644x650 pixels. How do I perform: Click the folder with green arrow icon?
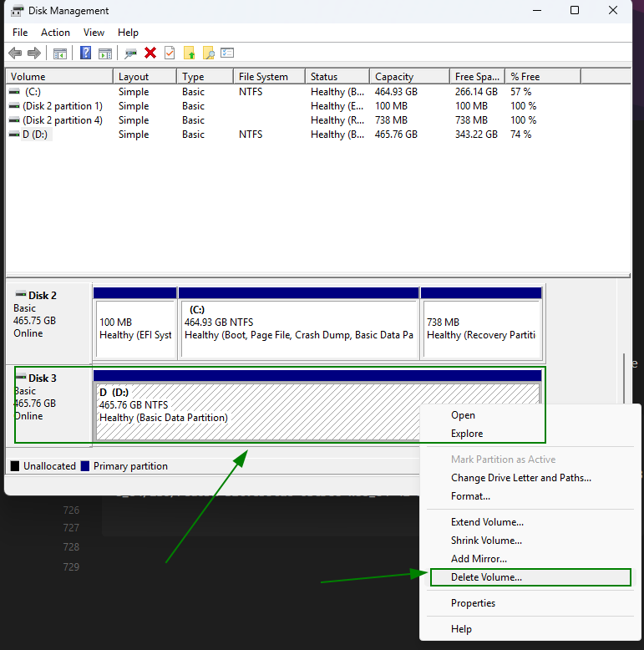point(190,53)
